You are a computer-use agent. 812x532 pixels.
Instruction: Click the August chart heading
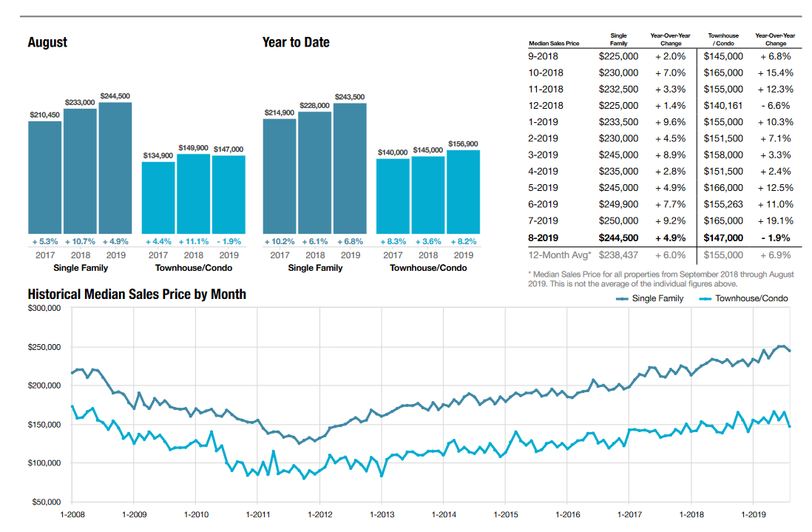click(x=47, y=42)
